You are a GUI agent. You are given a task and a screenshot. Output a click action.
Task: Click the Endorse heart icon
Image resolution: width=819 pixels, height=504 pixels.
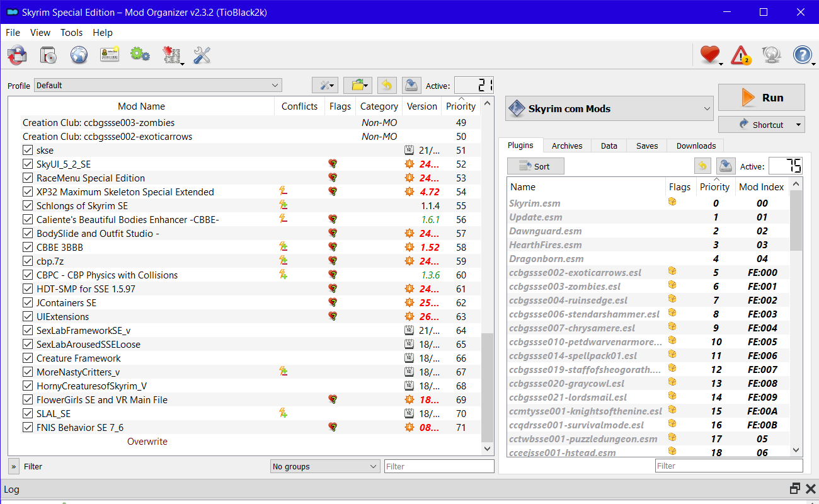pos(710,55)
